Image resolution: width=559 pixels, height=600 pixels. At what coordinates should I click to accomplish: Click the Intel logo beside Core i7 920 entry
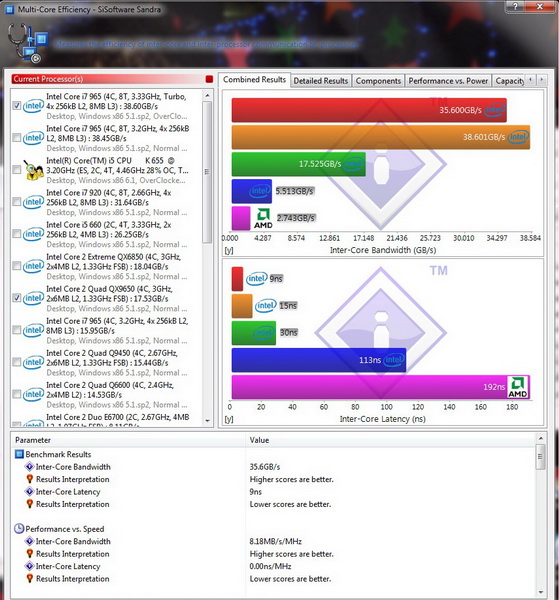34,202
